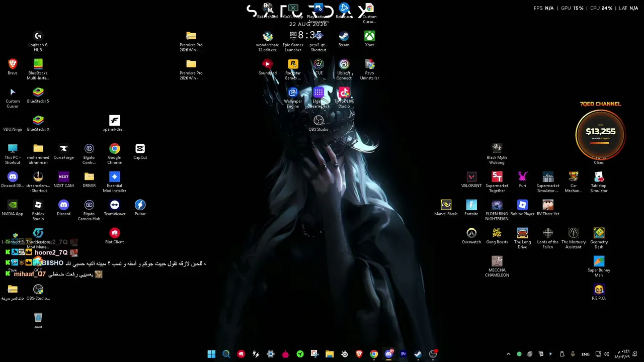The width and height of the screenshot is (644, 362).
Task: Select the BlueStacks X desktop icon
Action: (38, 123)
